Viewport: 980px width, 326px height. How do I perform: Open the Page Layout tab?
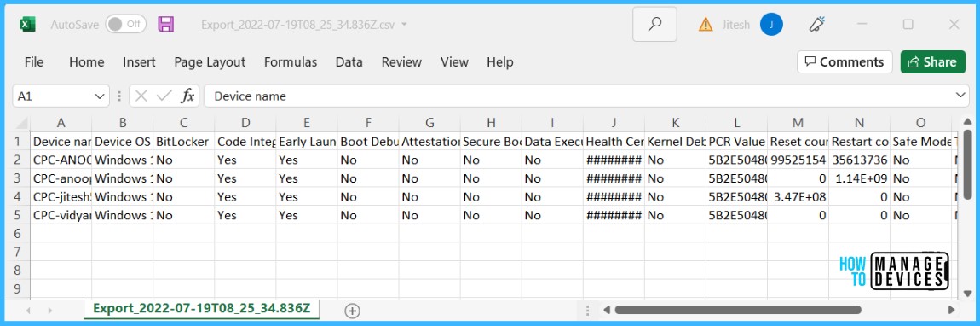point(210,62)
